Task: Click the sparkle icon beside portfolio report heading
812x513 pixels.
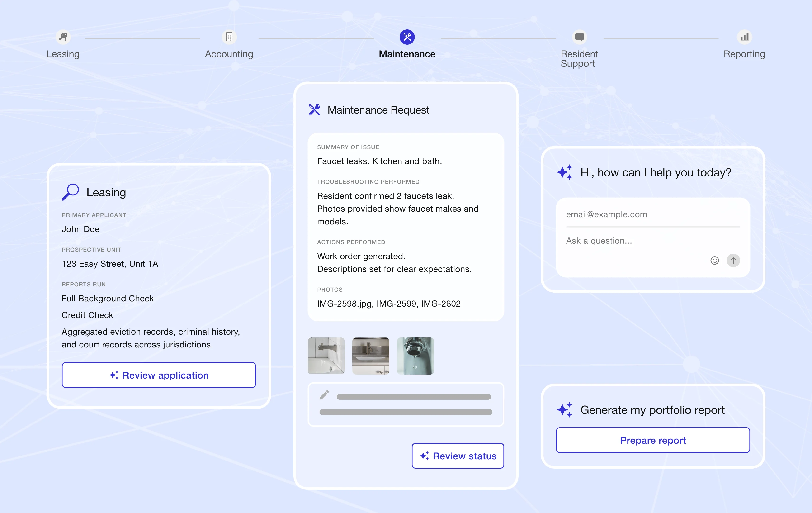Action: 565,409
